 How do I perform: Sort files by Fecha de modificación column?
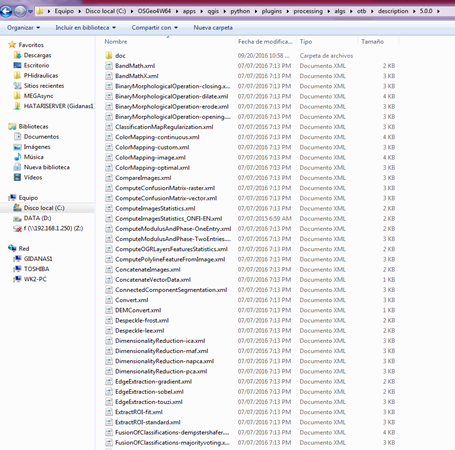click(x=265, y=41)
